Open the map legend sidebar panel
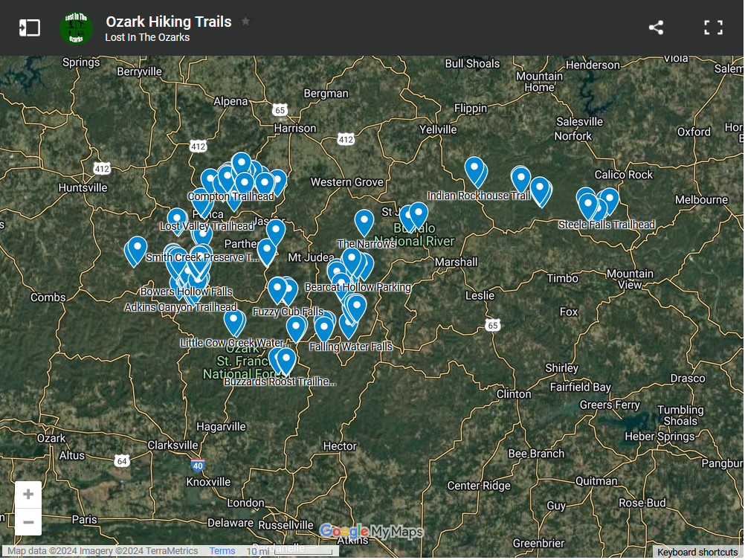745x560 pixels. click(x=29, y=28)
